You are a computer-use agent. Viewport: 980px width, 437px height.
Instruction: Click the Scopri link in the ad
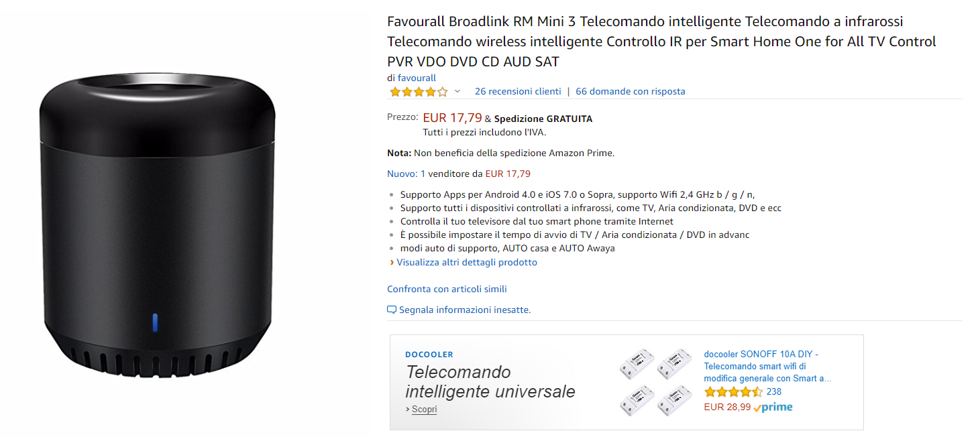click(424, 409)
